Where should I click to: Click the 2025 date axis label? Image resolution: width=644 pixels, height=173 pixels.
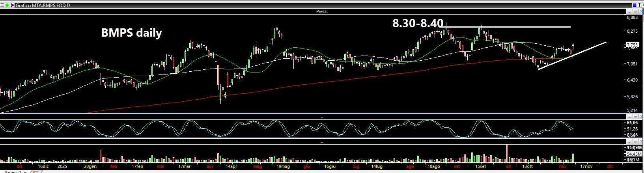(x=62, y=167)
